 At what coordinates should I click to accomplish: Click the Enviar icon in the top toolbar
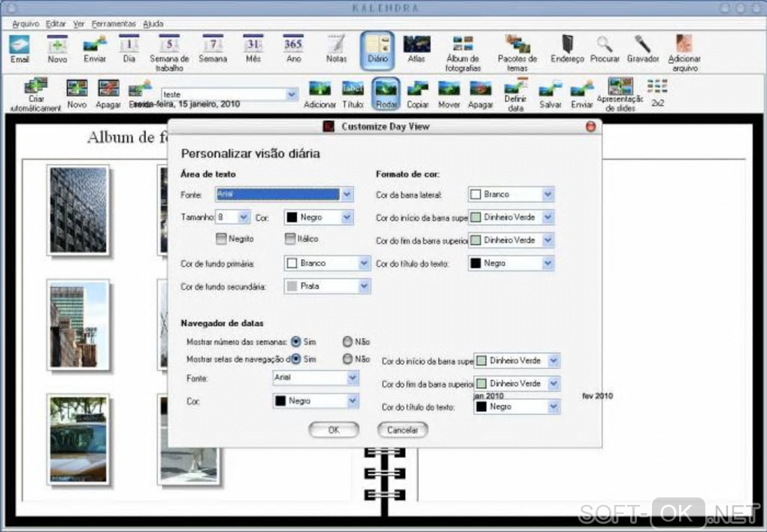(95, 49)
